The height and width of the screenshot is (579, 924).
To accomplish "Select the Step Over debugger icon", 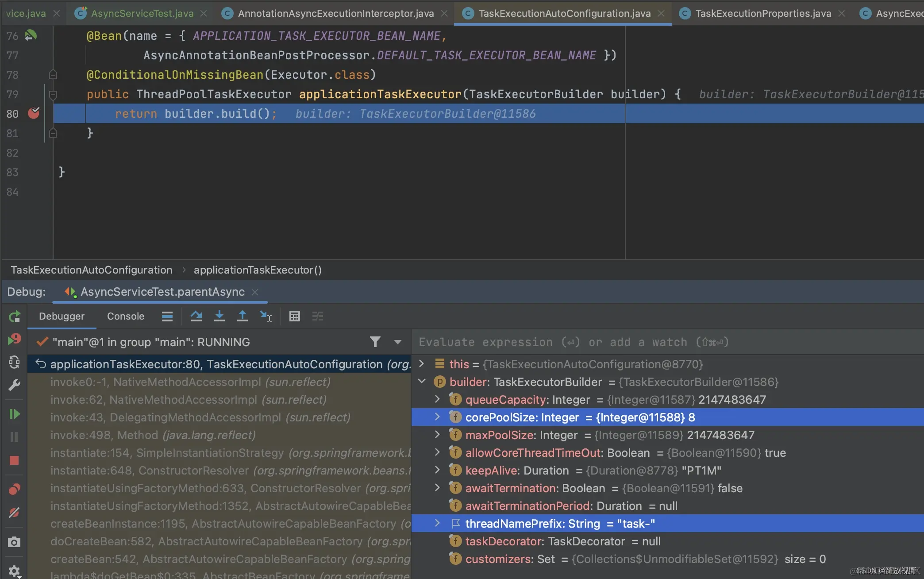I will pyautogui.click(x=196, y=316).
